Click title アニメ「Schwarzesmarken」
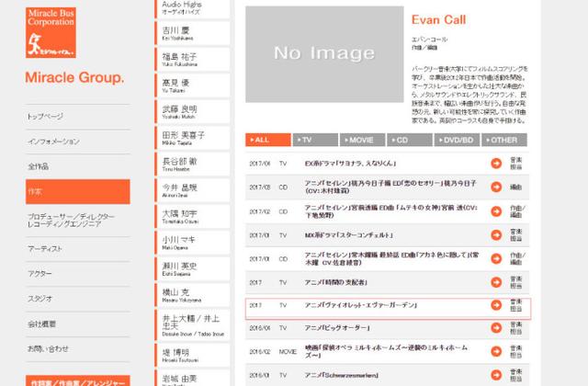Viewport: 588px width, 386px height. click(341, 375)
